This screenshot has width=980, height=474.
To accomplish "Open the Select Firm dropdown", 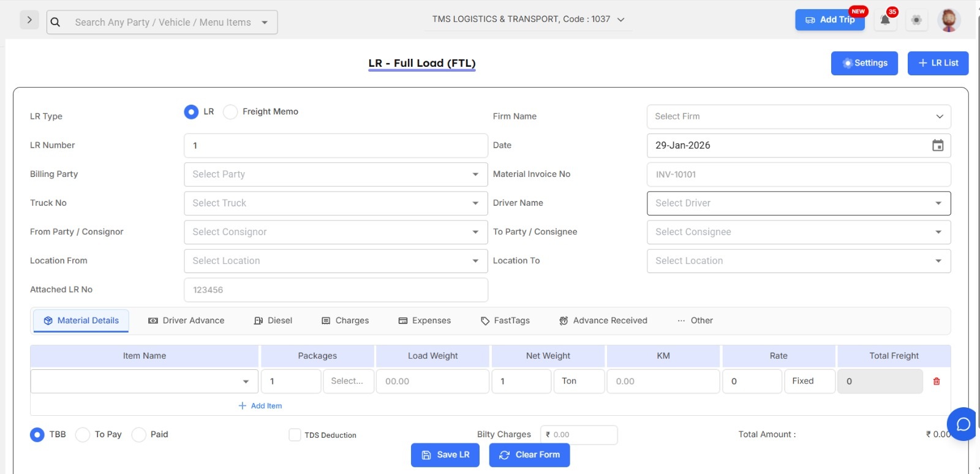I will [798, 117].
